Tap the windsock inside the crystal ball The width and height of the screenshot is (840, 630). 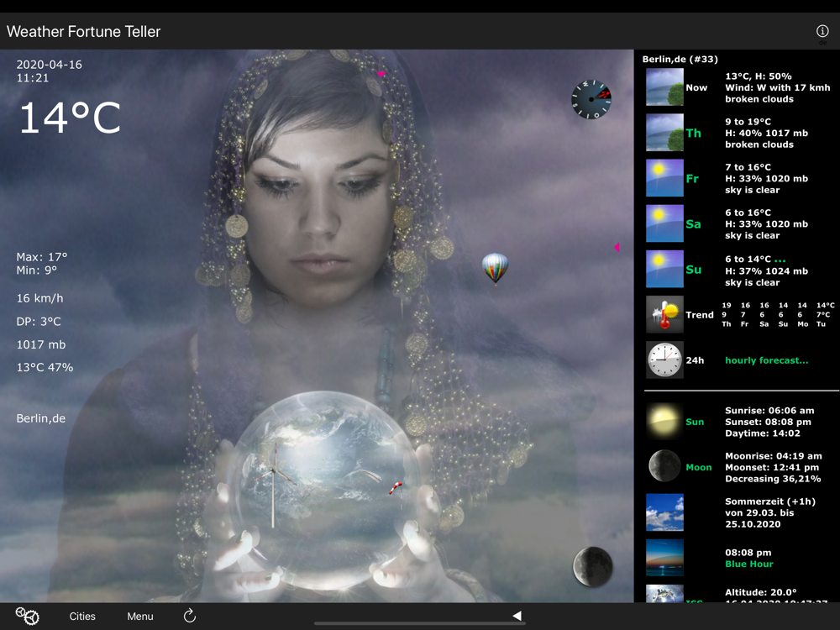click(396, 487)
